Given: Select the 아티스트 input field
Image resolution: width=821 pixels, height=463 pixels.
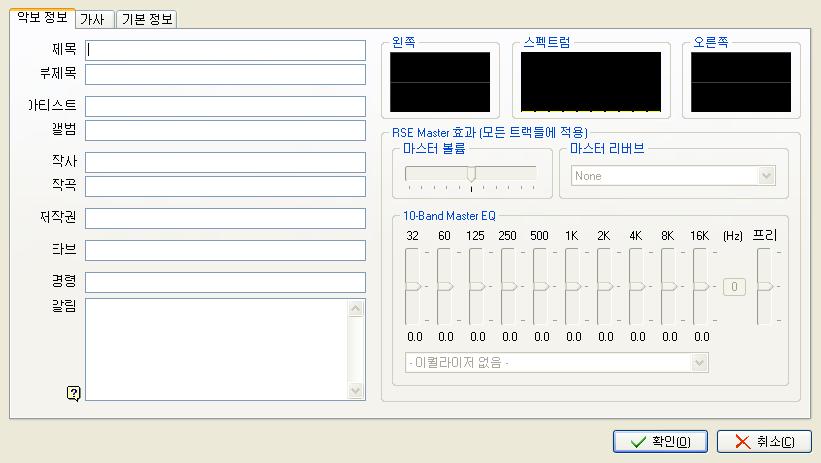Looking at the screenshot, I should [225, 106].
